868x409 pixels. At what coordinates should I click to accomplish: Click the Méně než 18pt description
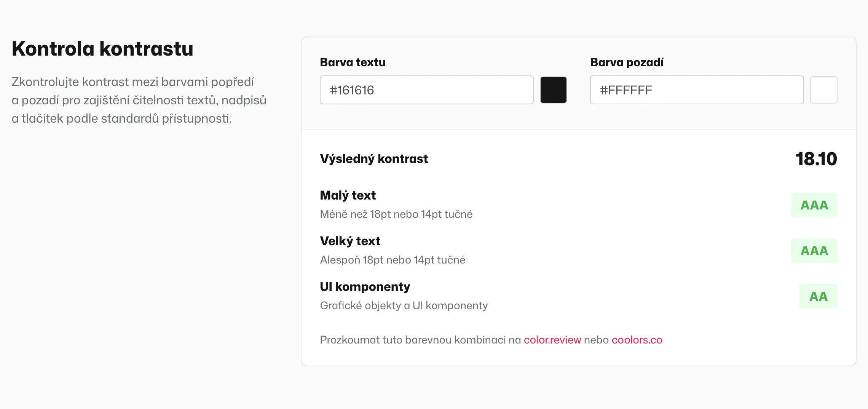tap(396, 214)
